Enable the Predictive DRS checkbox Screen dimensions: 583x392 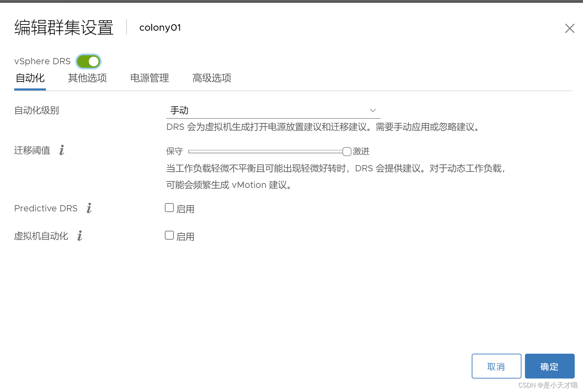point(169,207)
